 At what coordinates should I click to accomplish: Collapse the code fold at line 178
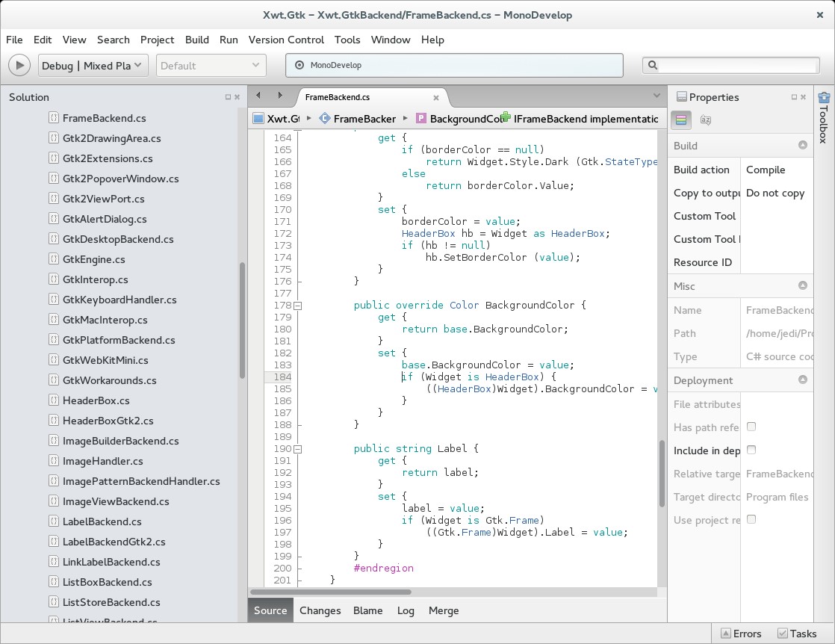coord(297,306)
